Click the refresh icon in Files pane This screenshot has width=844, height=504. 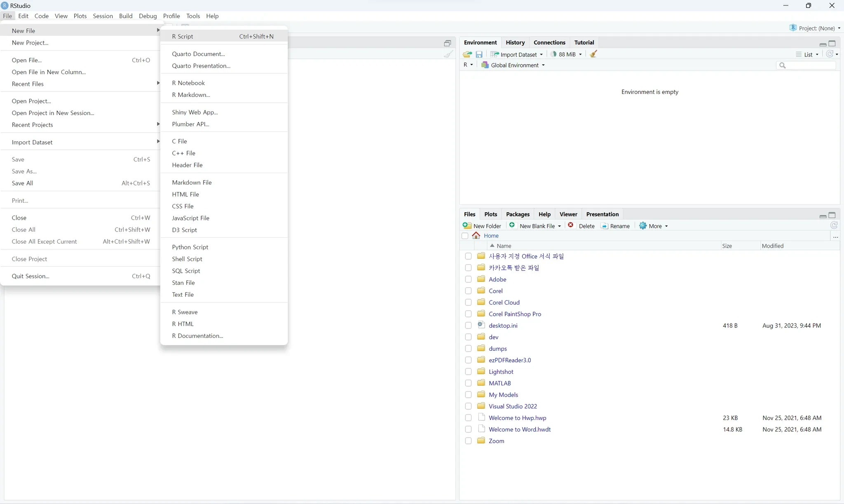[x=834, y=225]
